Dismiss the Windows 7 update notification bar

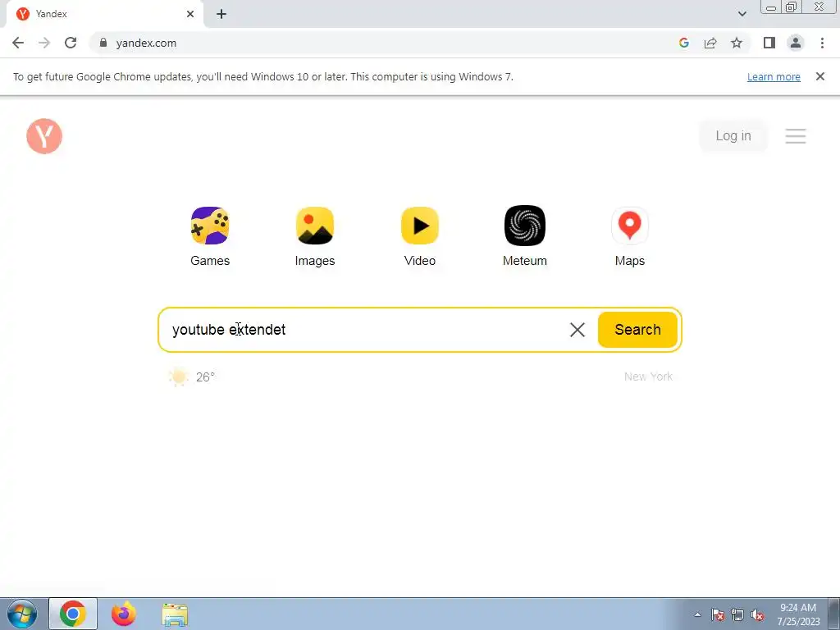[820, 76]
